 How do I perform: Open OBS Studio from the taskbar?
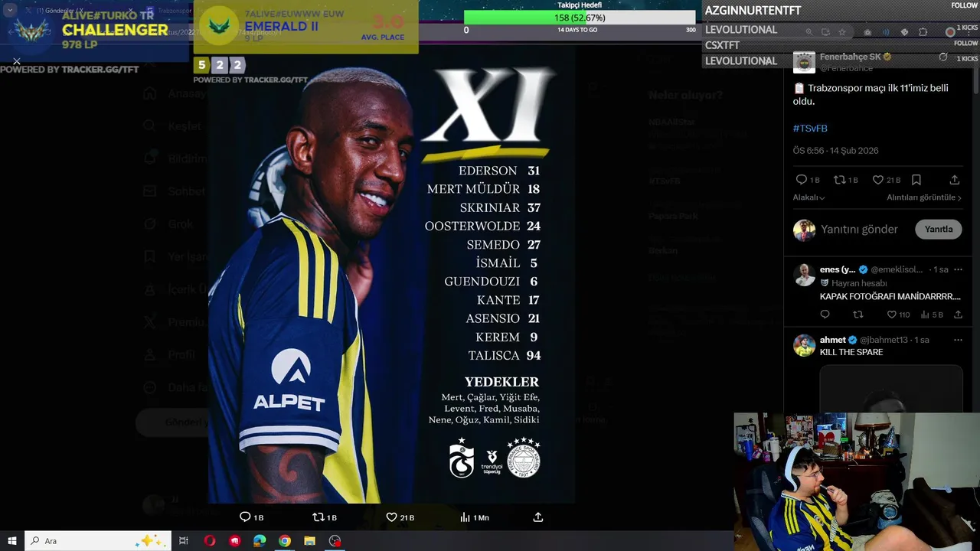tap(335, 541)
